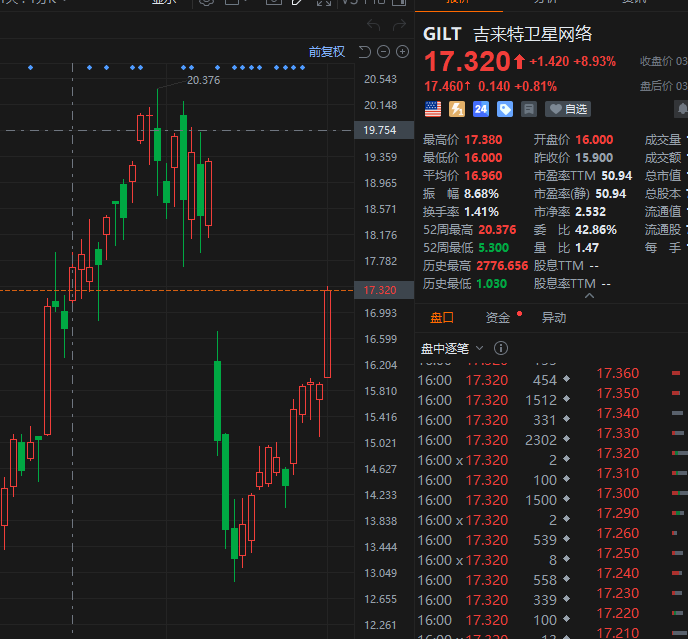Click the GILT ticker symbol

[x=442, y=34]
